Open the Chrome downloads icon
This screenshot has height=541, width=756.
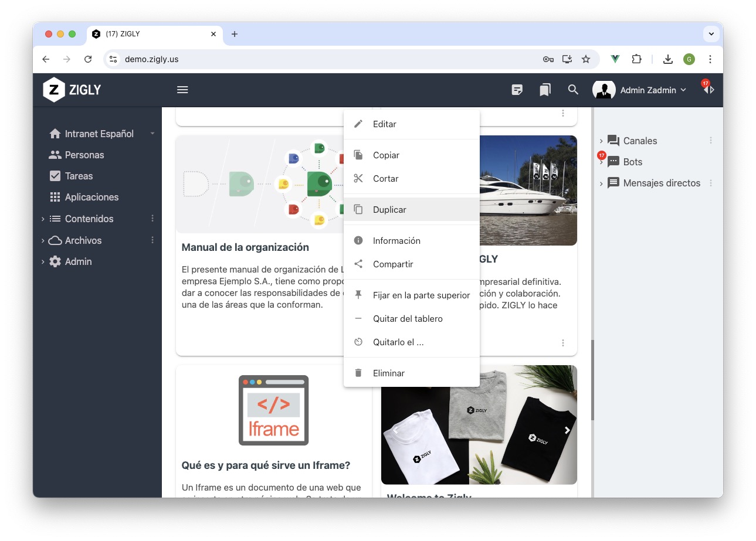668,59
